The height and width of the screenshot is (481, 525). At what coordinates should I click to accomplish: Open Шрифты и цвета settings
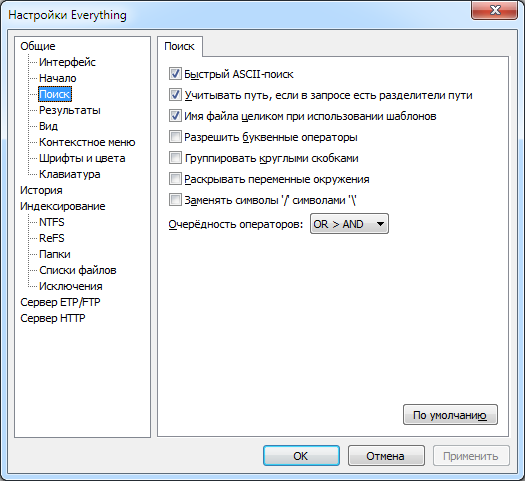pos(82,158)
